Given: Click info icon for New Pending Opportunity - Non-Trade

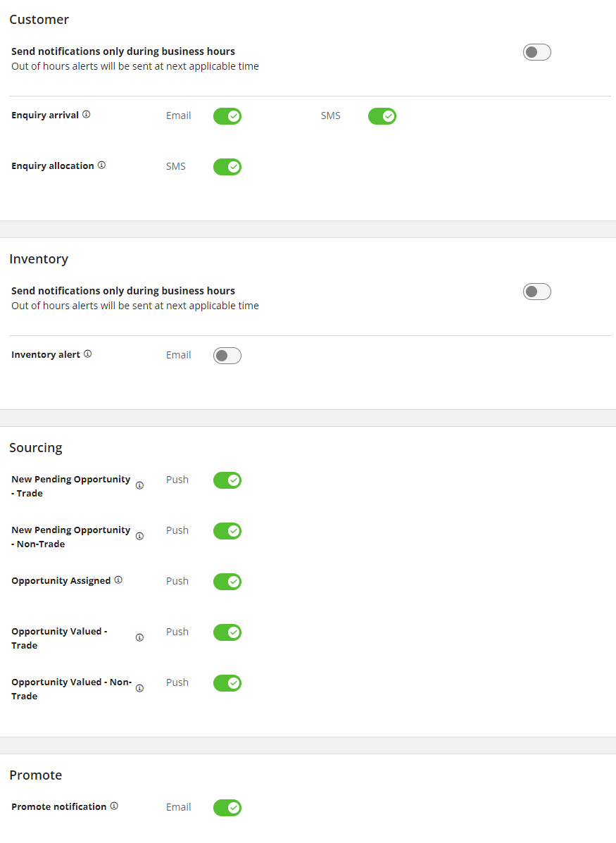Looking at the screenshot, I should click(x=139, y=536).
